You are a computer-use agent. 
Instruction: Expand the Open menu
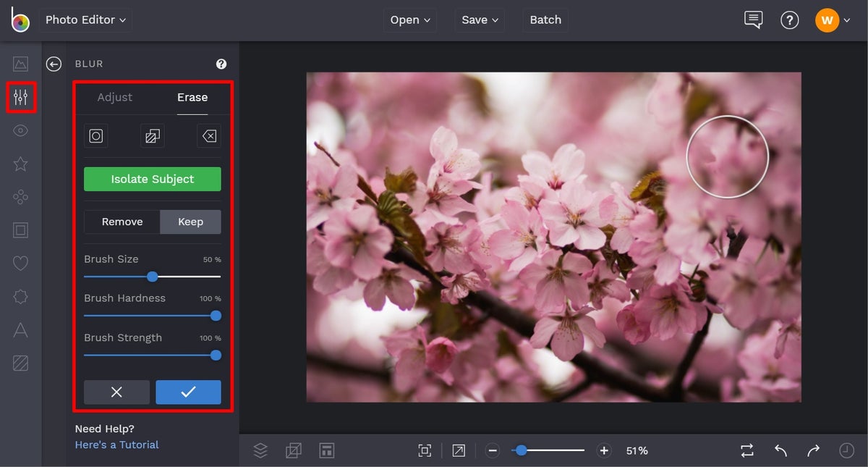pyautogui.click(x=410, y=20)
